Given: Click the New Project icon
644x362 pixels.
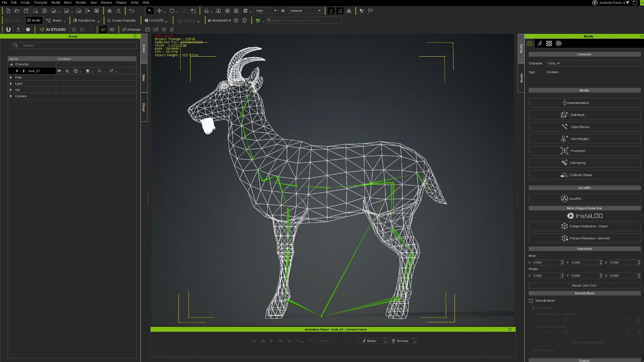Looking at the screenshot, I should 8,11.
